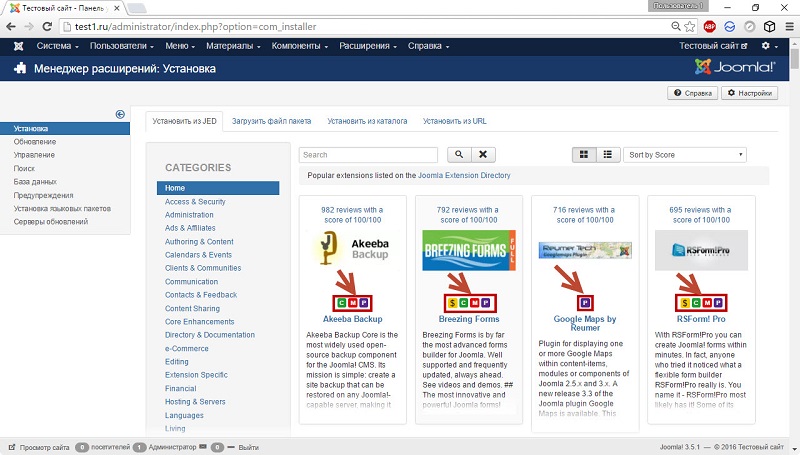Click the $ paid badge on Breezing Forms card

tap(452, 303)
